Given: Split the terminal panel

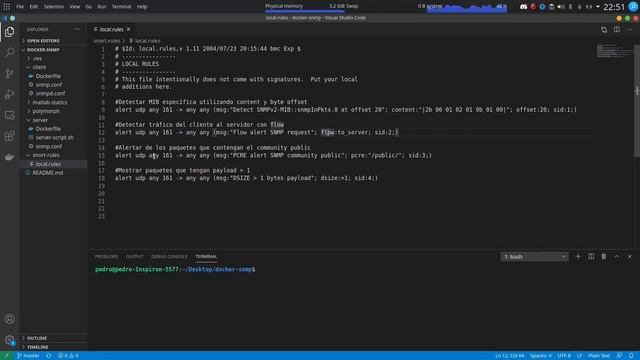Looking at the screenshot, I should [x=591, y=256].
